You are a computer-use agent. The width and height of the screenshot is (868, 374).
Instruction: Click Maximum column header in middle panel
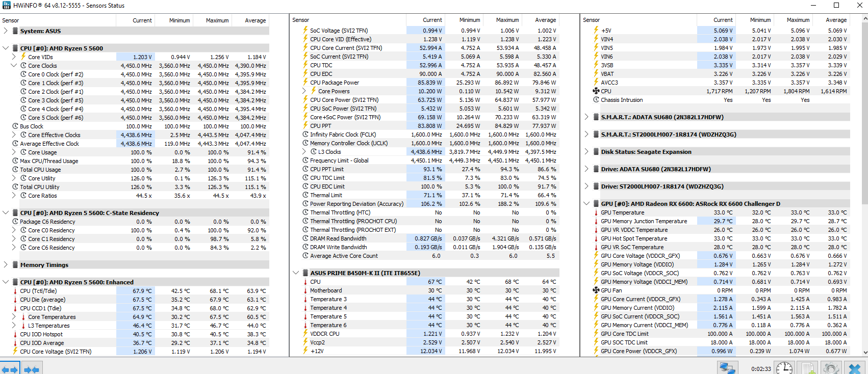click(x=502, y=20)
